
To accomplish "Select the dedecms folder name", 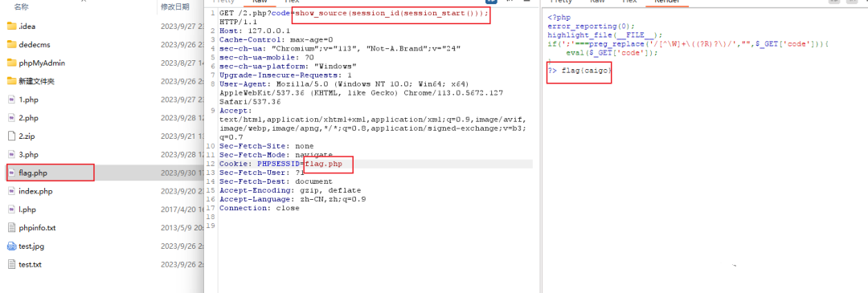I will pos(35,44).
